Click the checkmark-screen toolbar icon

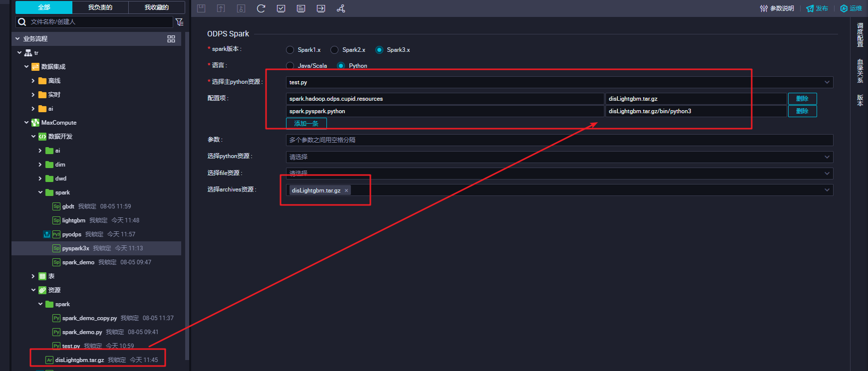pyautogui.click(x=281, y=8)
